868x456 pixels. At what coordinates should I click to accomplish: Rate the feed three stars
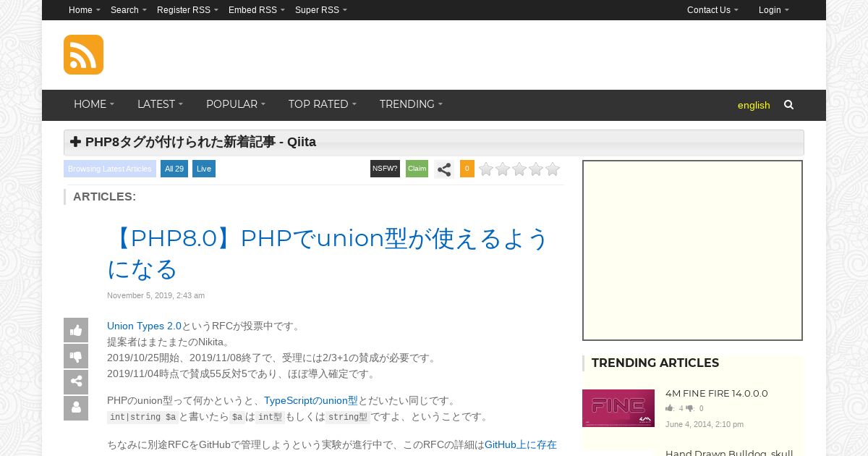pyautogui.click(x=519, y=169)
